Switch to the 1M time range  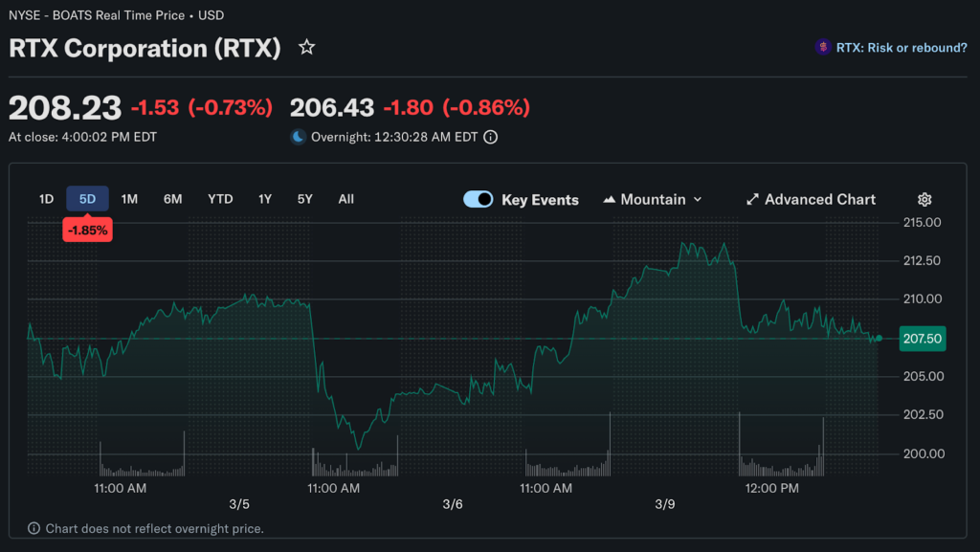(x=129, y=199)
